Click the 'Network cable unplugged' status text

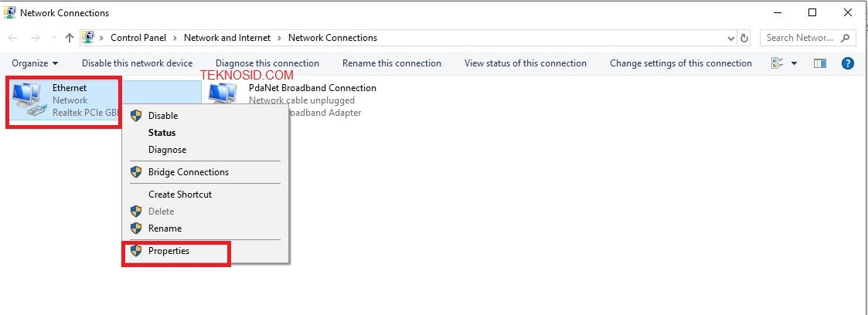pyautogui.click(x=301, y=100)
